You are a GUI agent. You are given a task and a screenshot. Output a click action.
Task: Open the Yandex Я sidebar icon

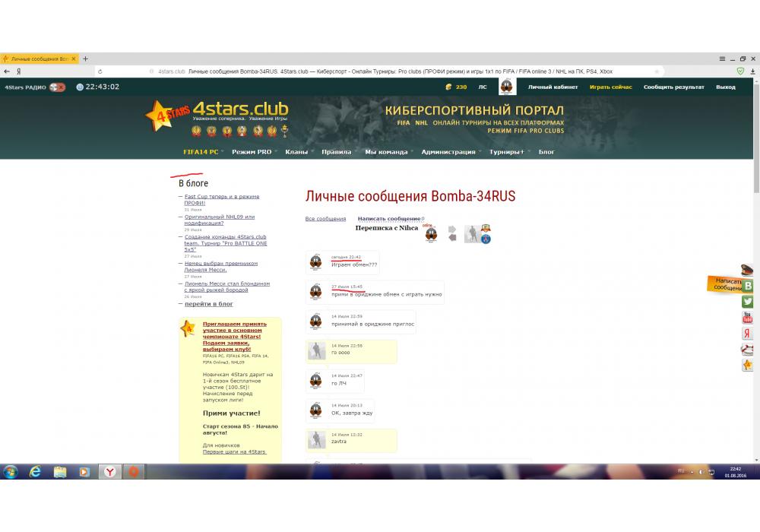pyautogui.click(x=748, y=334)
